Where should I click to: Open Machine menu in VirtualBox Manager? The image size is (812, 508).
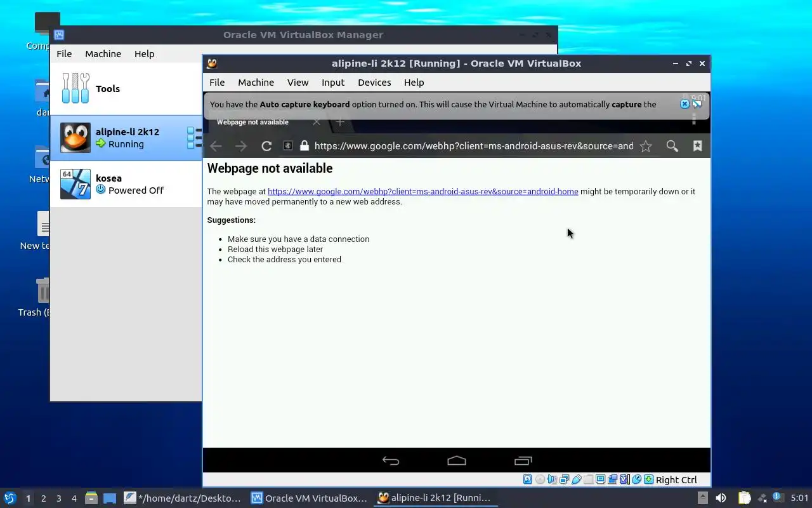point(103,54)
